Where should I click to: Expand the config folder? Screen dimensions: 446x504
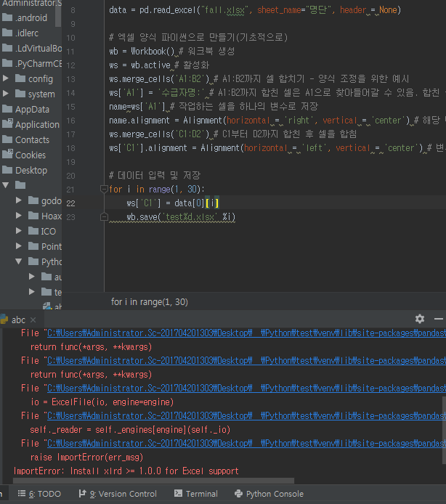pyautogui.click(x=6, y=78)
